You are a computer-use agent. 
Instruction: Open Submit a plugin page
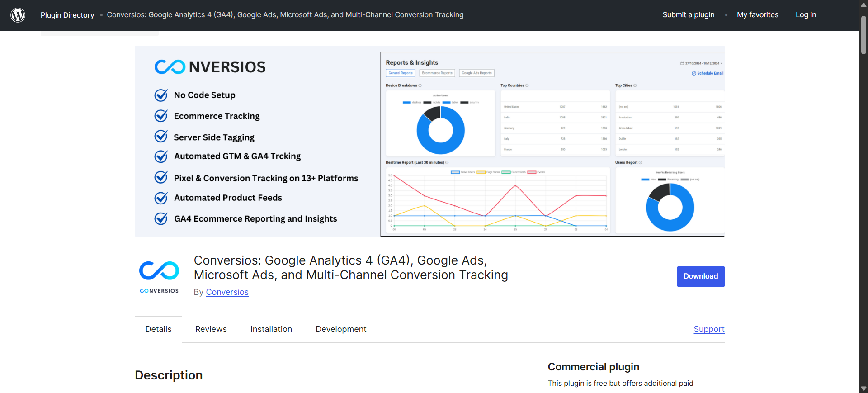click(689, 14)
